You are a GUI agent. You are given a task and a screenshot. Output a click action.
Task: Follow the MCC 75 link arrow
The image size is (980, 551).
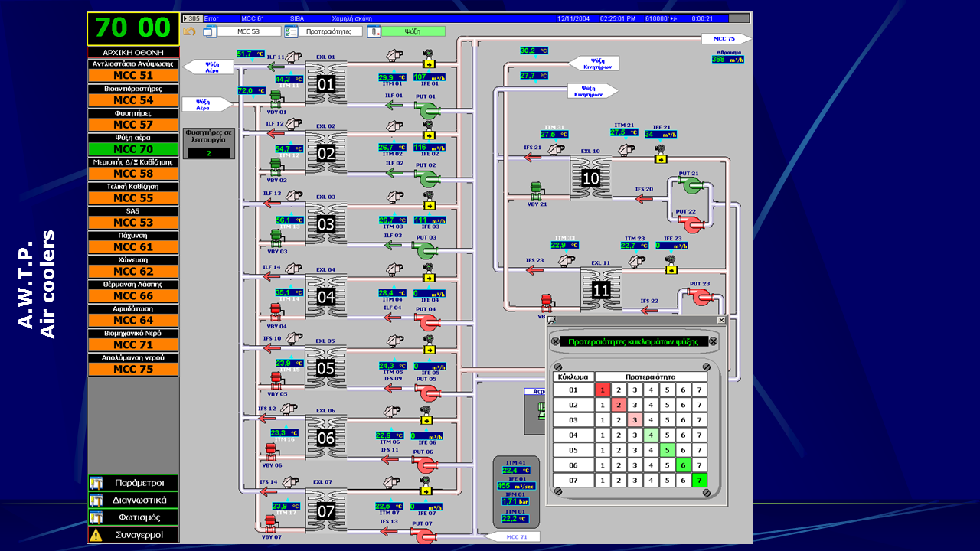point(726,39)
